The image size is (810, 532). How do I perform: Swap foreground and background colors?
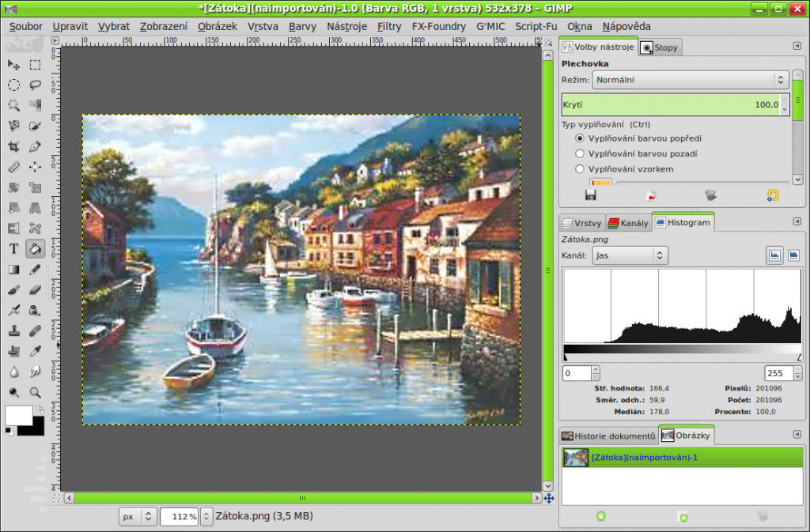[40, 409]
